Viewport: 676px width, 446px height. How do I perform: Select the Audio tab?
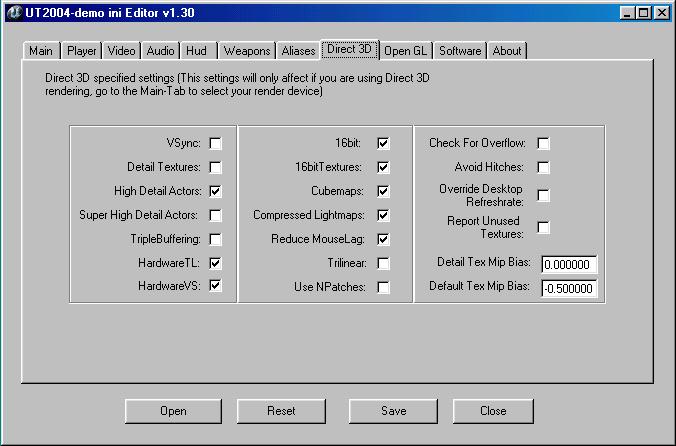(160, 51)
